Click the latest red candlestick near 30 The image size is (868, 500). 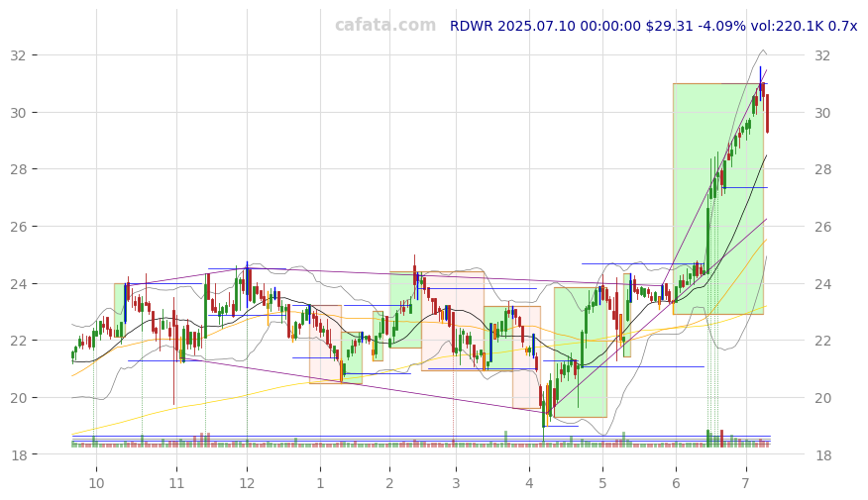(767, 114)
